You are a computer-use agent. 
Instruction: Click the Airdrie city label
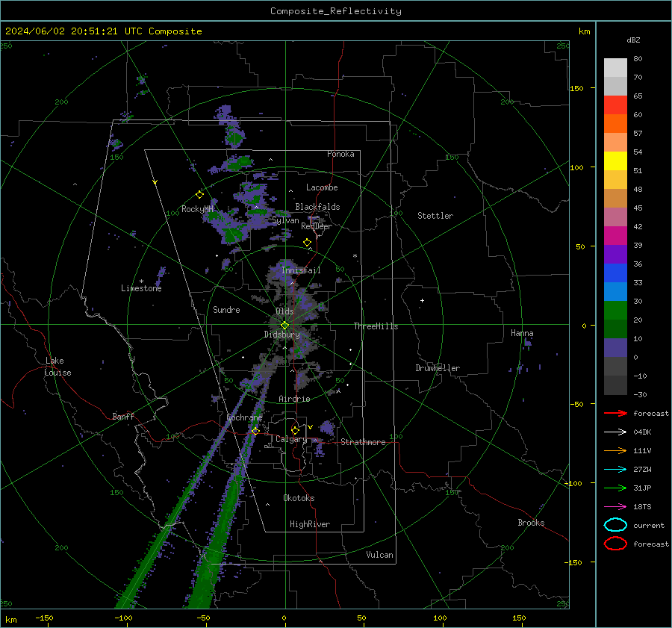click(x=294, y=399)
